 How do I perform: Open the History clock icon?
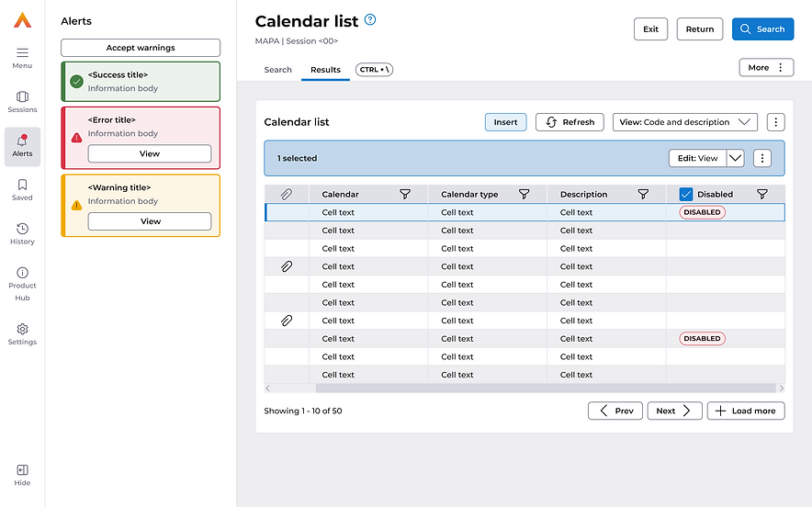(x=22, y=229)
